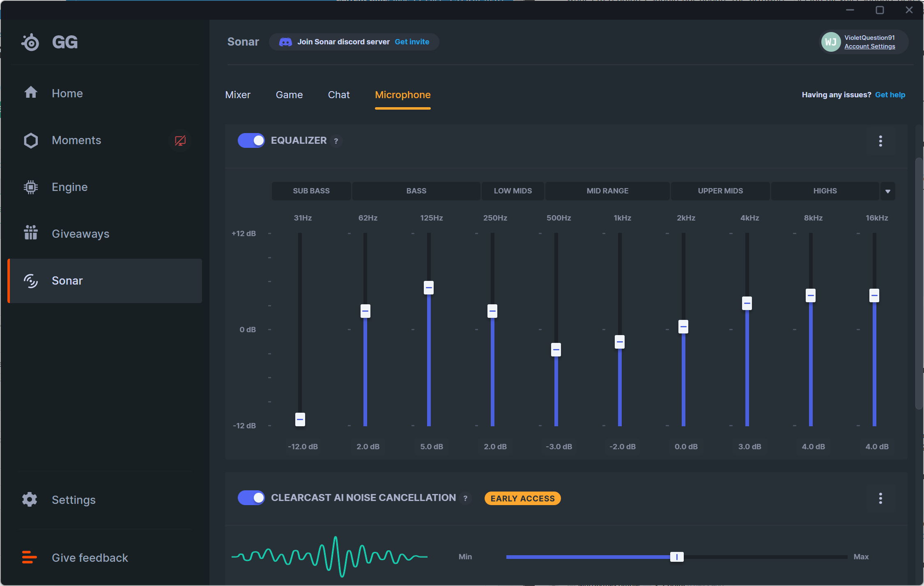Image resolution: width=924 pixels, height=586 pixels.
Task: Disable ClearCast AI Noise Cancellation toggle
Action: (251, 498)
